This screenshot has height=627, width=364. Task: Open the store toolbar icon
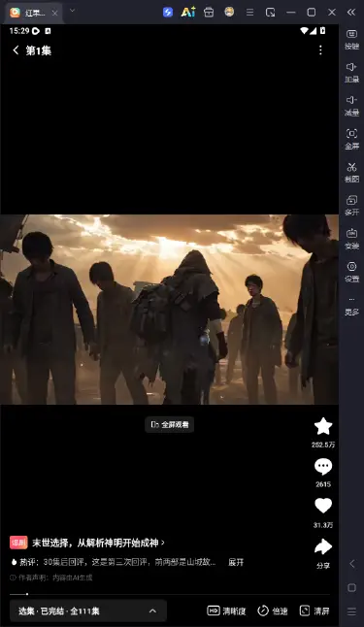click(x=209, y=13)
